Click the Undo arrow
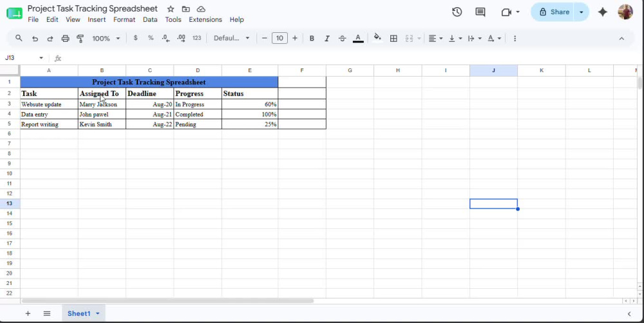Image resolution: width=644 pixels, height=323 pixels. pyautogui.click(x=35, y=38)
